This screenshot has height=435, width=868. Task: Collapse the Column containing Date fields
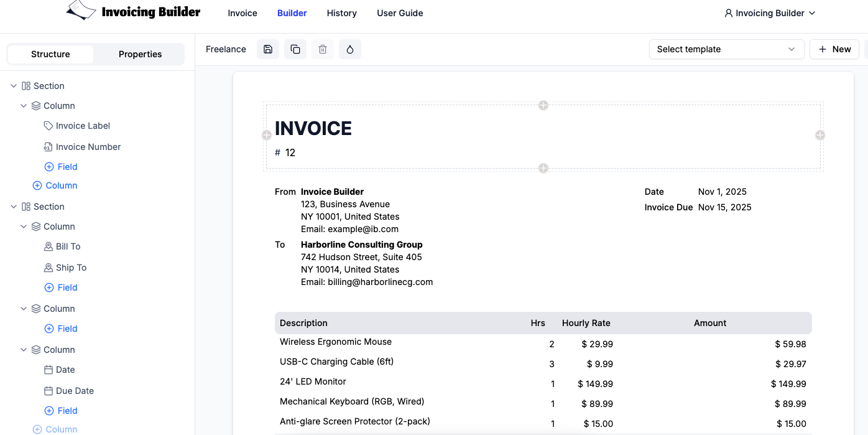pyautogui.click(x=24, y=350)
